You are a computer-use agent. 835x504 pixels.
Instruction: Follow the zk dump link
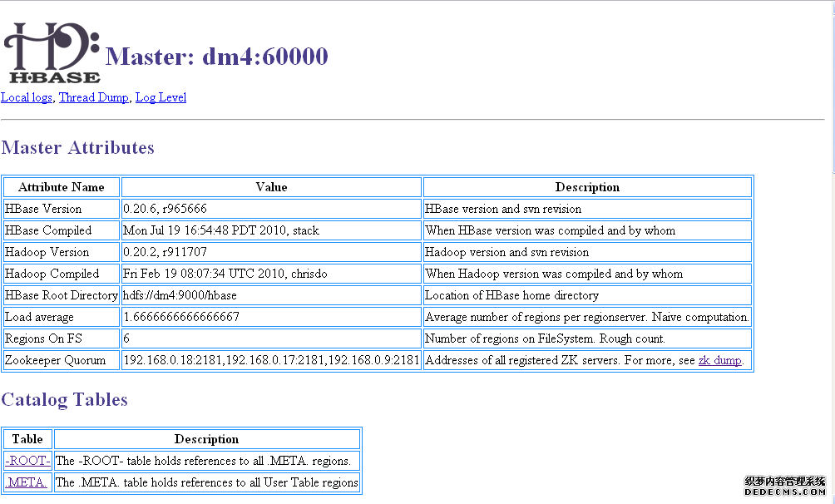(x=719, y=360)
